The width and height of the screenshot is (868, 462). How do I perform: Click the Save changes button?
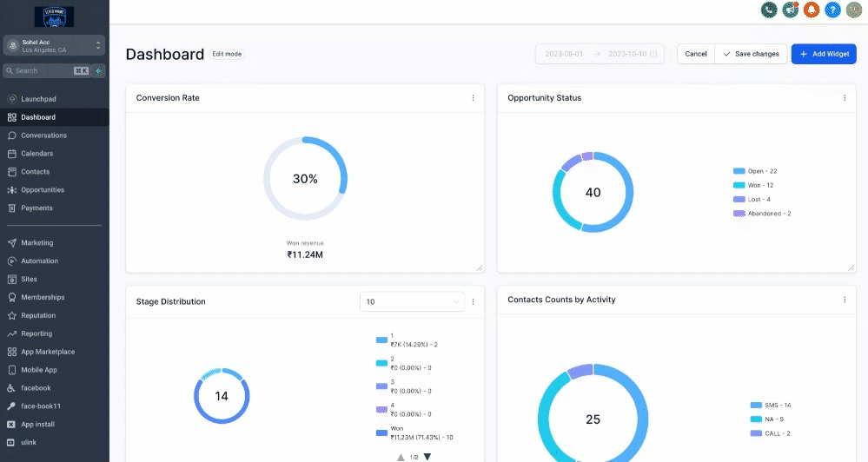(751, 54)
